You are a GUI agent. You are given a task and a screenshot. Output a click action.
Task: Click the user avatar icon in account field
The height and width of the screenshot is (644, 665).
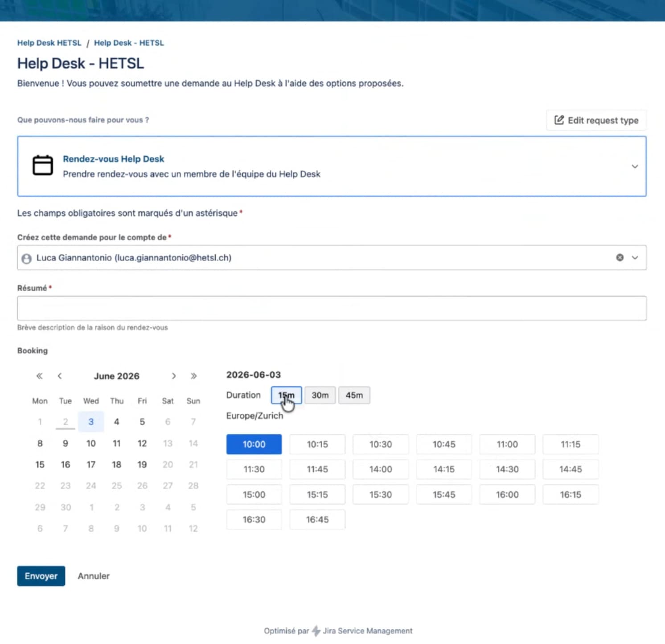click(27, 258)
